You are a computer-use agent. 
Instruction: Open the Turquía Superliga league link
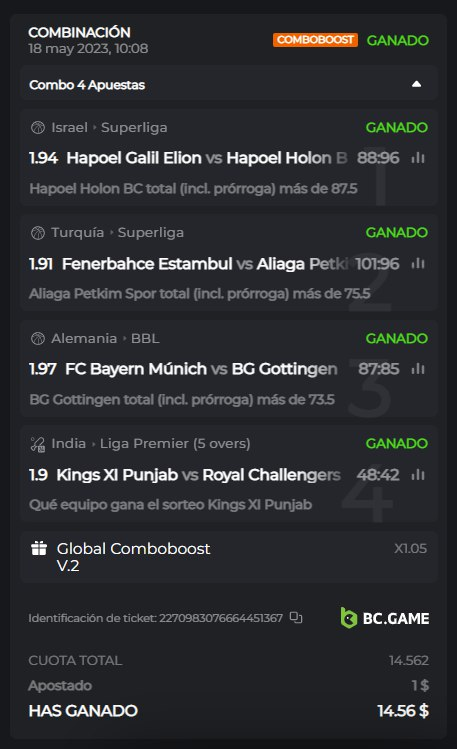[117, 233]
